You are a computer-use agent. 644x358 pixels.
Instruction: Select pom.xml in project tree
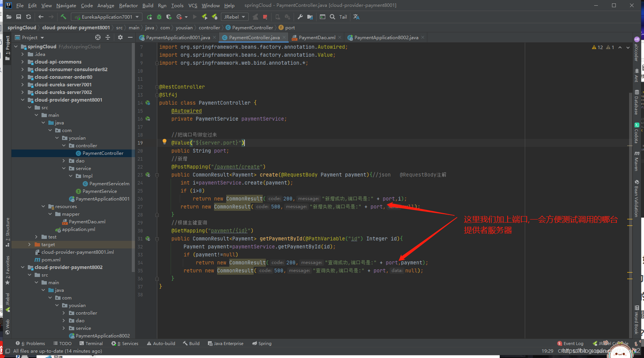[x=51, y=260]
